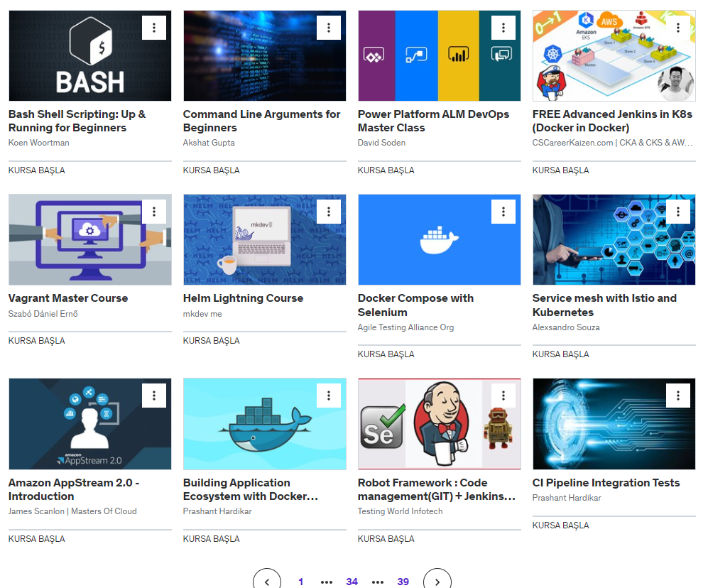Open the Vagrant Master Course monitor thumbnail

point(90,240)
